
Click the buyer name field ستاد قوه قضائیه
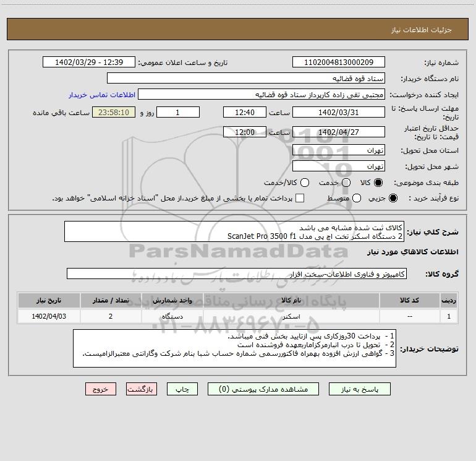[246, 78]
